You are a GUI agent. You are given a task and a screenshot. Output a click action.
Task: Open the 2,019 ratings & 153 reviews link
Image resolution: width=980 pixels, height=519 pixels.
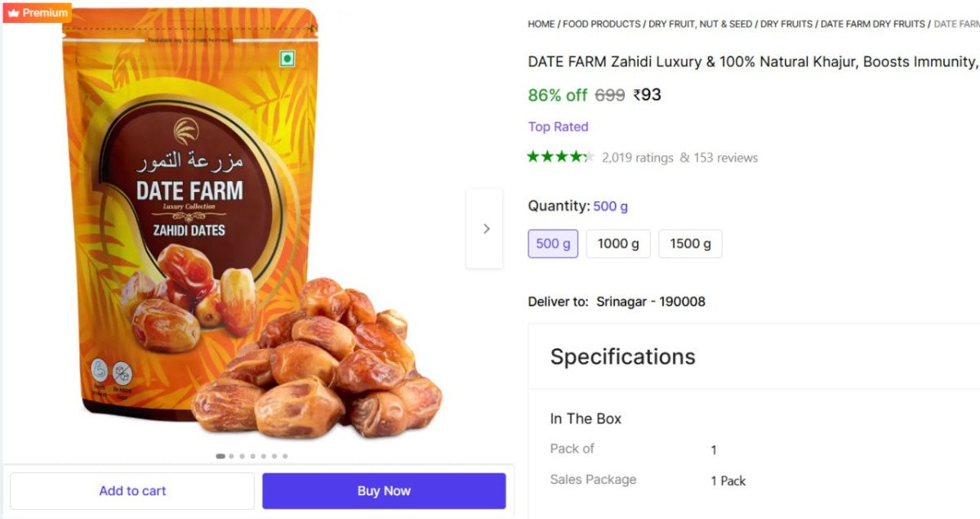tap(679, 158)
